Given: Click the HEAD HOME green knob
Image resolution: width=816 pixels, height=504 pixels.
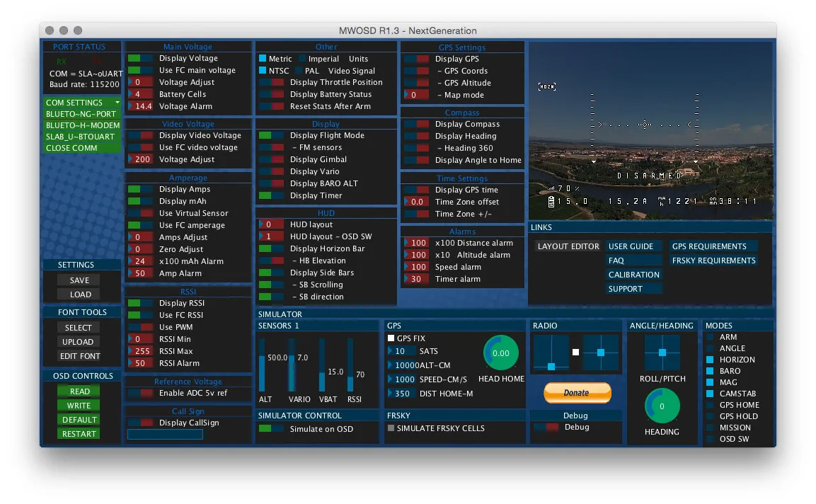Looking at the screenshot, I should point(501,353).
